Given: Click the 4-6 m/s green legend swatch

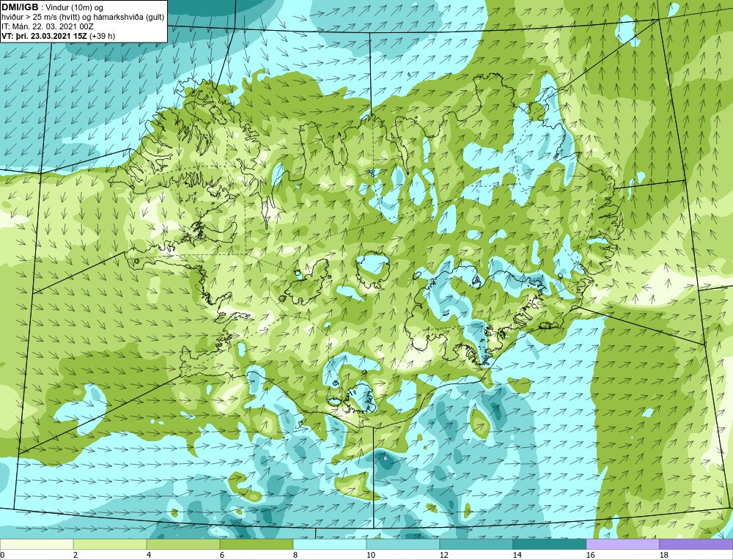Looking at the screenshot, I should (x=183, y=544).
